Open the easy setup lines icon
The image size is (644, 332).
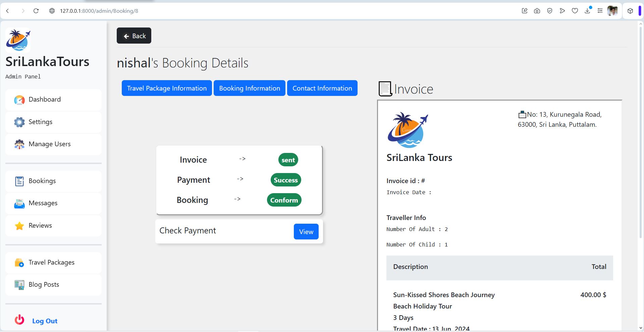pyautogui.click(x=600, y=11)
